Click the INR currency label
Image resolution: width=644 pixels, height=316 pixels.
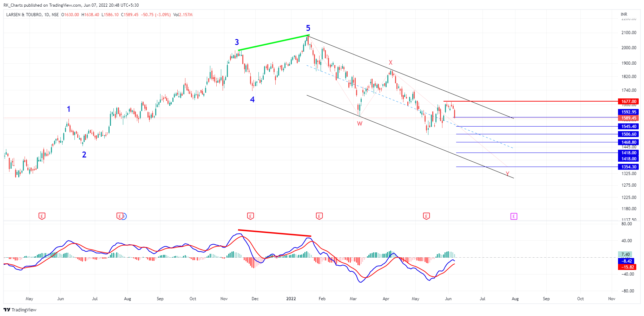tap(624, 14)
